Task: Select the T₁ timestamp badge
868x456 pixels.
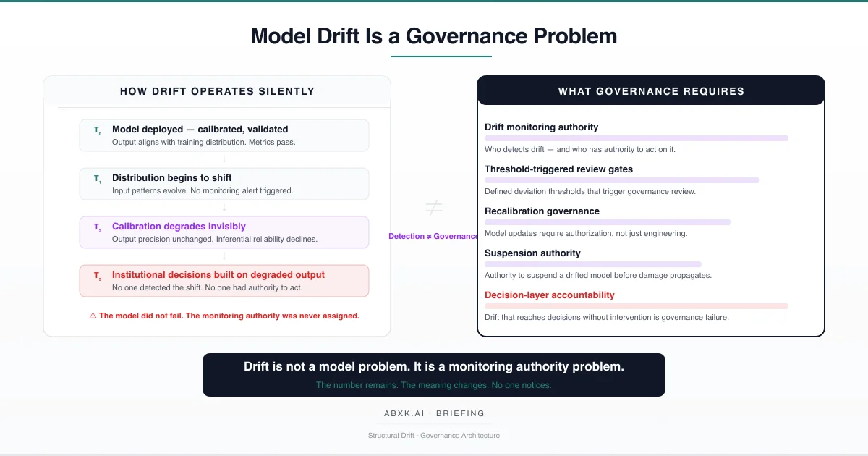Action: coord(95,179)
